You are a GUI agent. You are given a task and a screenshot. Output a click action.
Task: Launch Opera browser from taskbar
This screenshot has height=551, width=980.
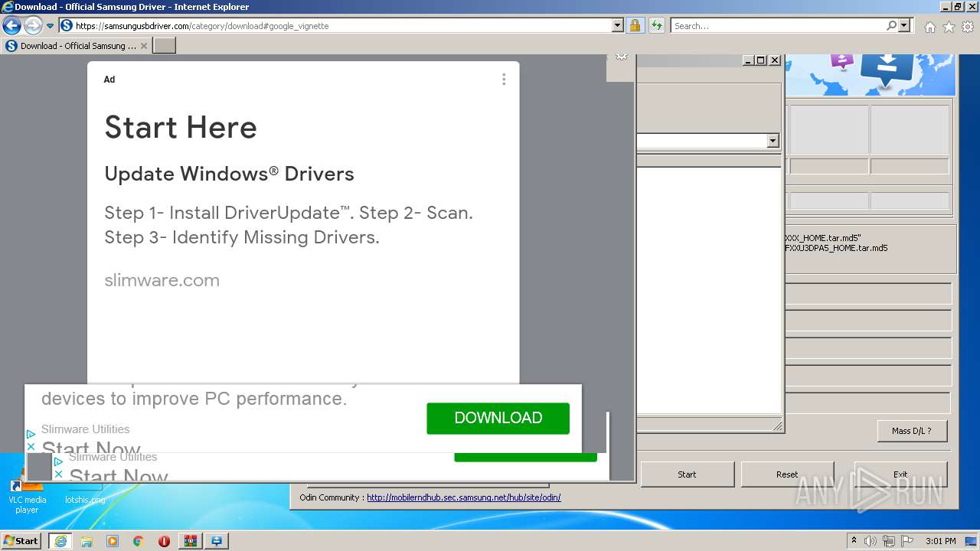click(x=164, y=541)
